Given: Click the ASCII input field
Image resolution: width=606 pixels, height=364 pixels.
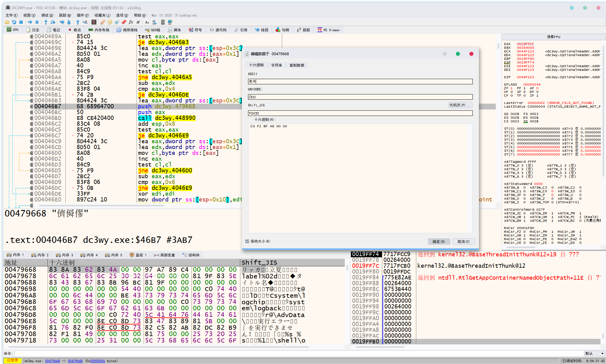Looking at the screenshot, I should 360,82.
